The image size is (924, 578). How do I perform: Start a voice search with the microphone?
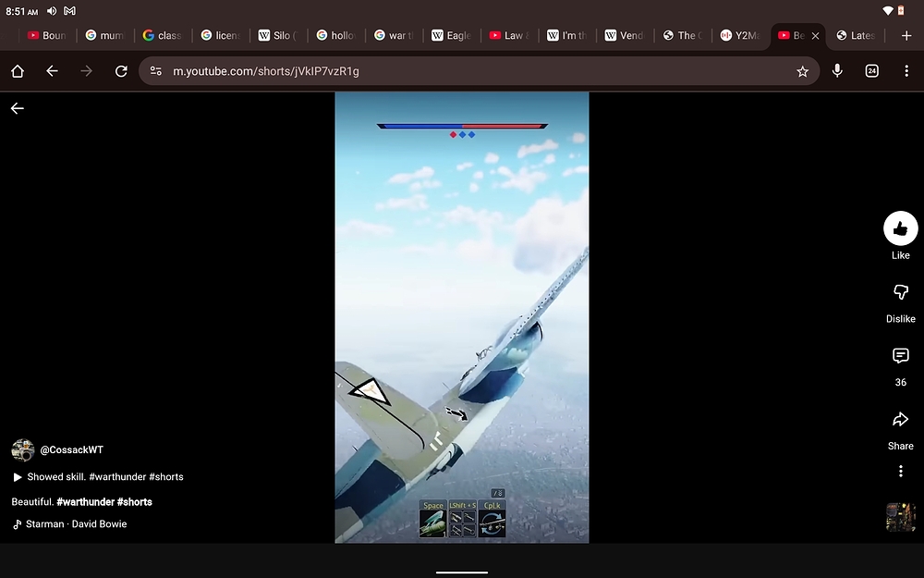click(x=837, y=70)
